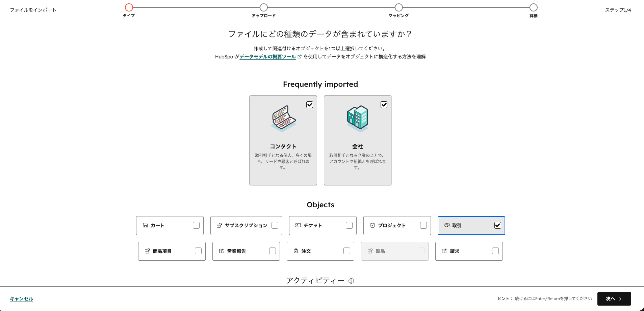Screen dimensions: 644x311
Task: Check the プロジェクト checkbox
Action: pos(423,225)
